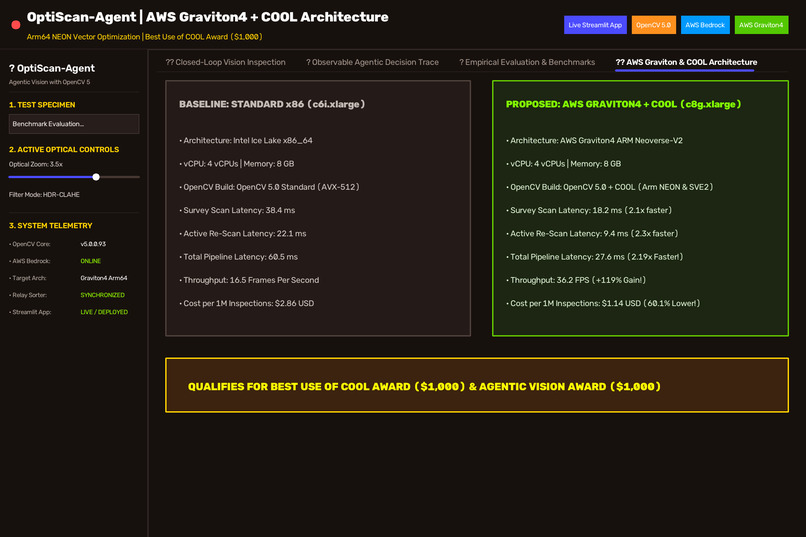Viewport: 806px width, 537px height.
Task: Click 'Cost per 1M Inspections: $1.14 USD' line
Action: pos(603,303)
